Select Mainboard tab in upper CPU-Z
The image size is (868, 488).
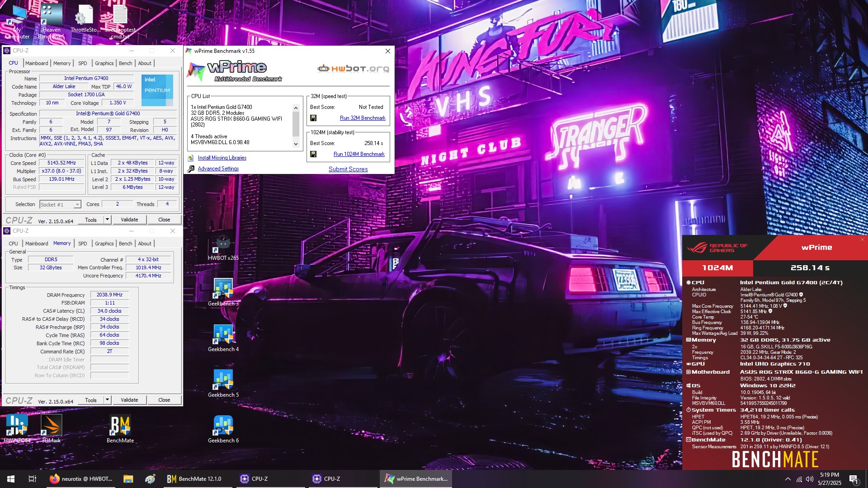point(37,63)
